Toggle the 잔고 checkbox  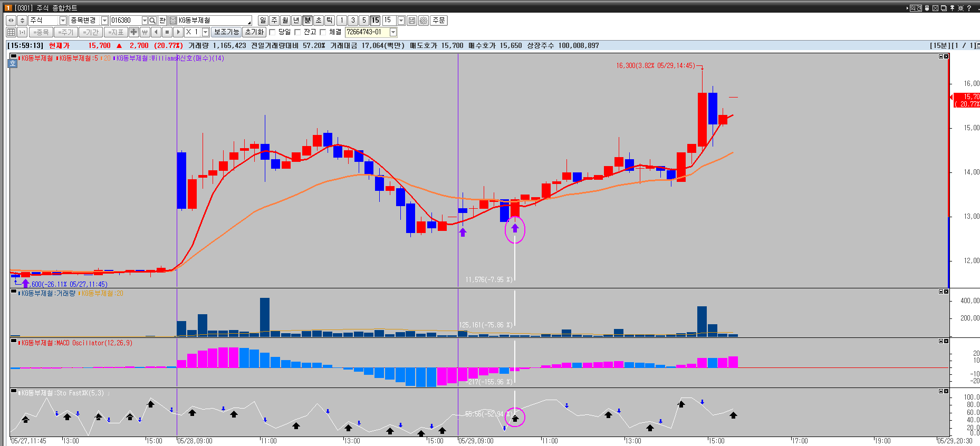tap(298, 32)
